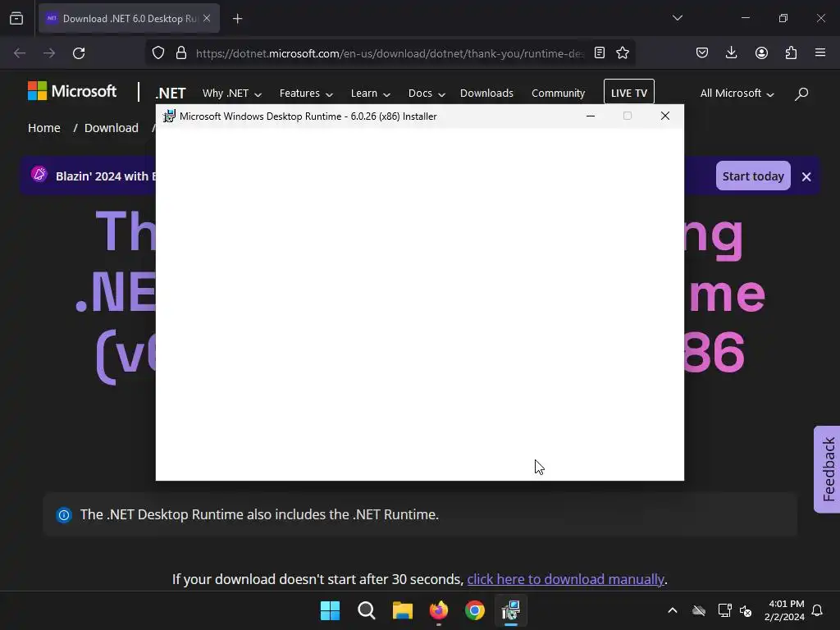This screenshot has width=840, height=630.
Task: Minimize the Desktop Runtime installer window
Action: 591,116
